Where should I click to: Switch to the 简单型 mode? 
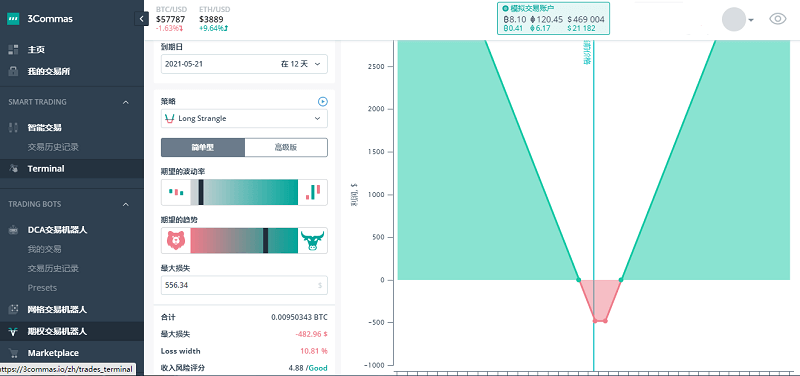(x=203, y=147)
